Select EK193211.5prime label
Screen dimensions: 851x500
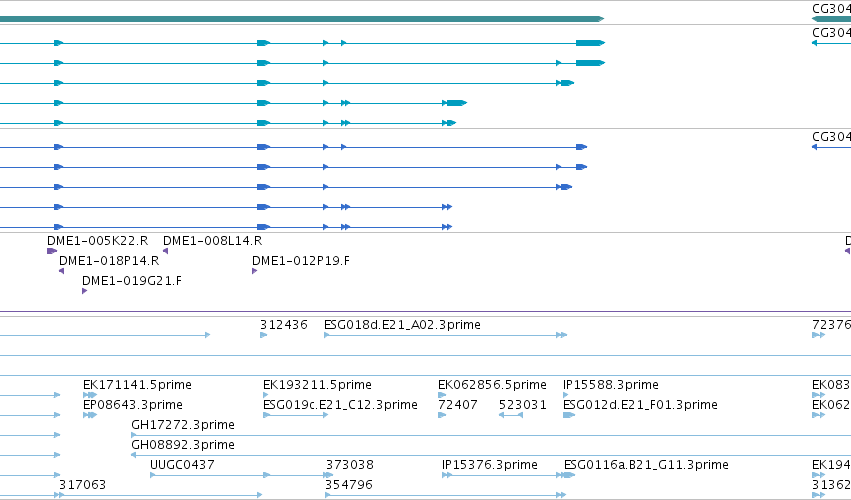[x=317, y=385]
